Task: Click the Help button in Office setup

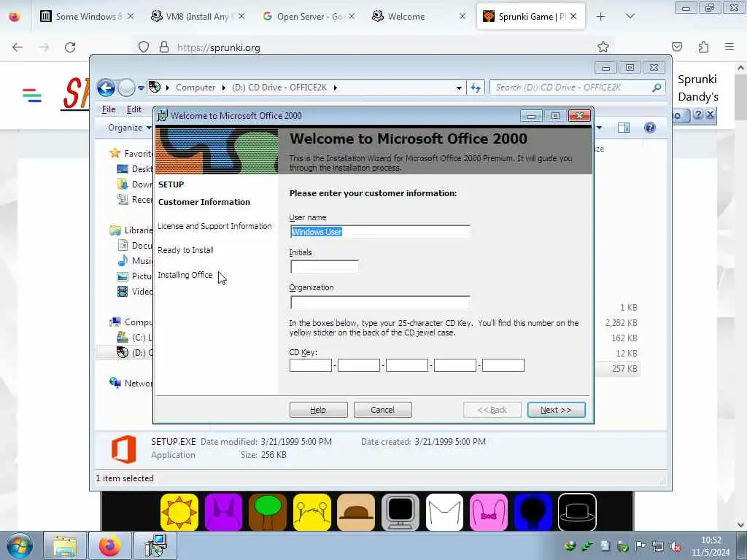Action: (x=318, y=410)
